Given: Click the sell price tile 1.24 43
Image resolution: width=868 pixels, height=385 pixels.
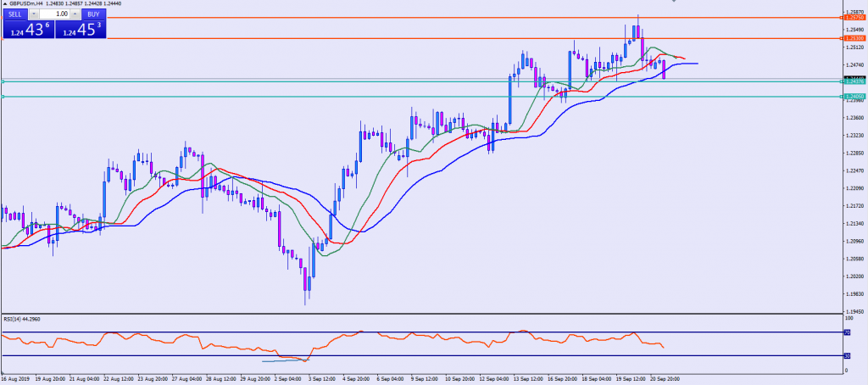Looking at the screenshot, I should click(26, 31).
